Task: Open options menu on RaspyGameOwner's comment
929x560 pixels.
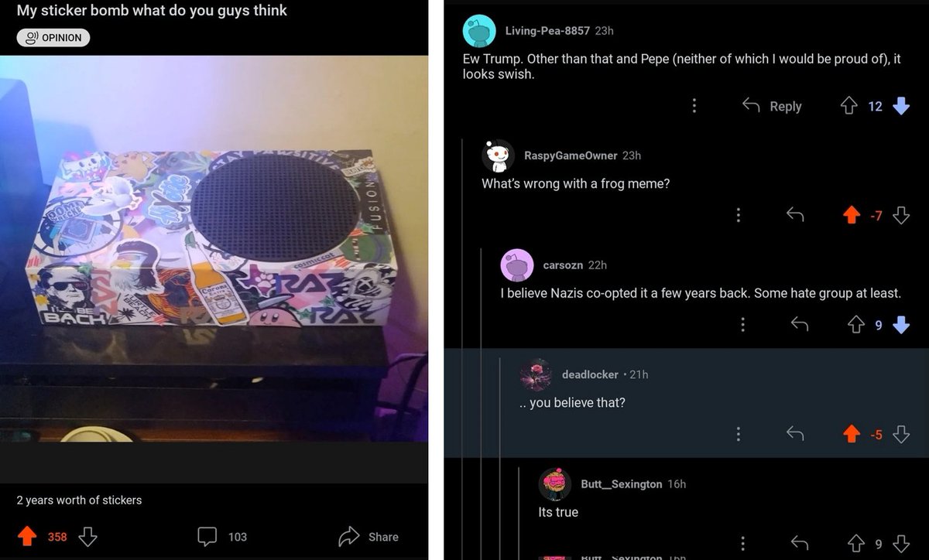Action: click(738, 215)
